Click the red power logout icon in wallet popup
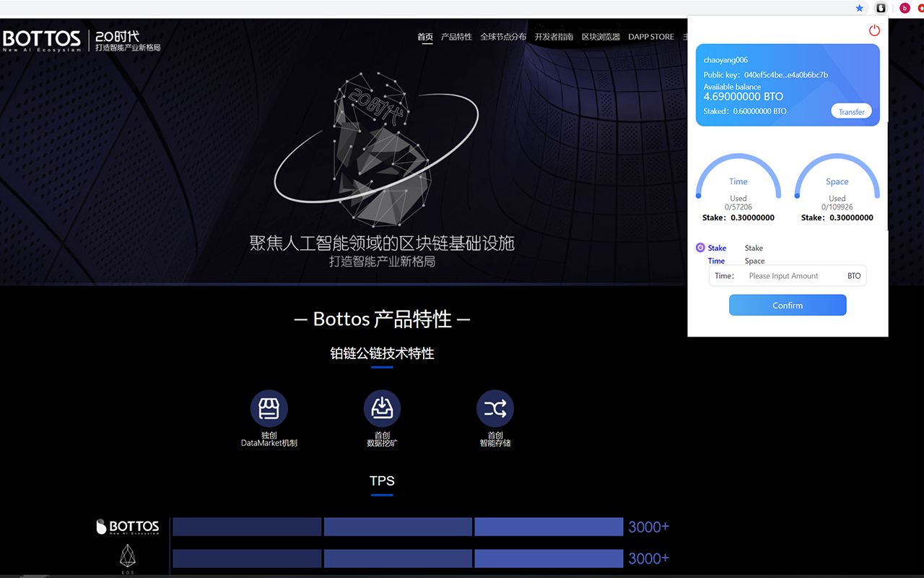Image resolution: width=924 pixels, height=578 pixels. click(874, 30)
